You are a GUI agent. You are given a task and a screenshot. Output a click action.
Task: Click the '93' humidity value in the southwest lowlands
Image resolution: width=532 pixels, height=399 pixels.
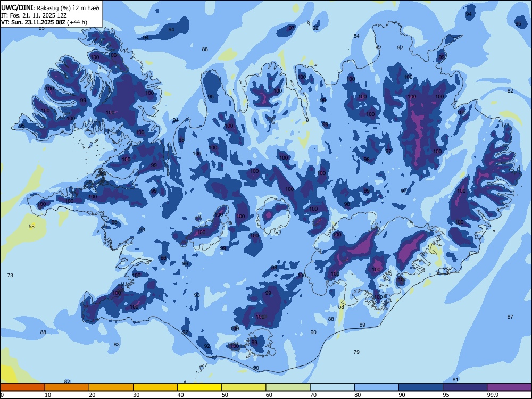197,295
